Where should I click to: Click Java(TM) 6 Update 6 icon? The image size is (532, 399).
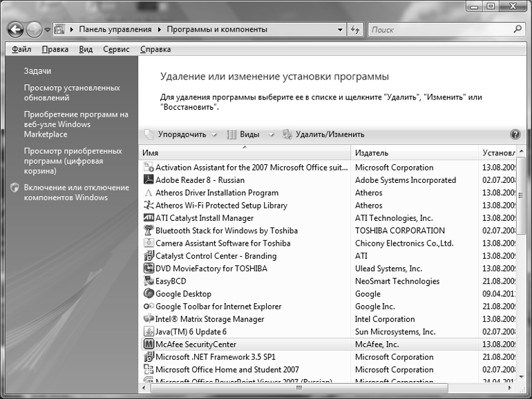(149, 331)
